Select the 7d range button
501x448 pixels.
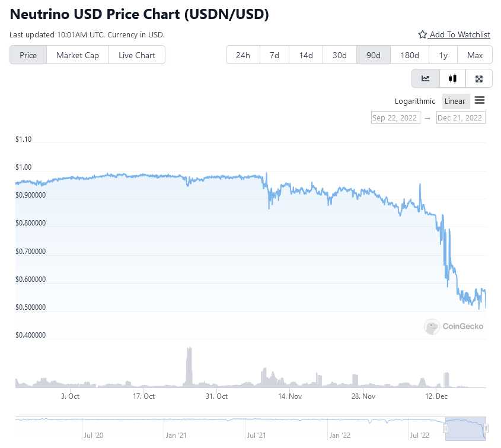[275, 55]
